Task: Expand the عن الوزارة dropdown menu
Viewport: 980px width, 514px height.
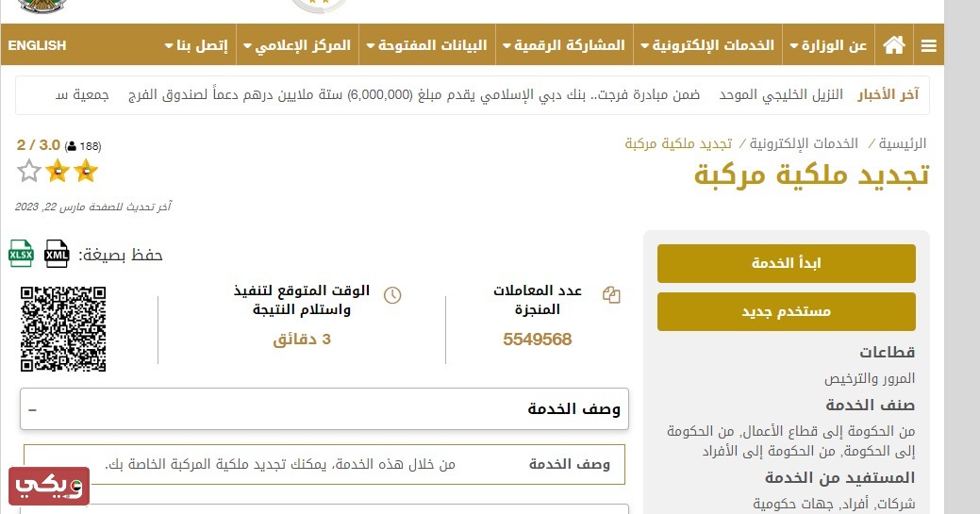Action: pos(828,45)
